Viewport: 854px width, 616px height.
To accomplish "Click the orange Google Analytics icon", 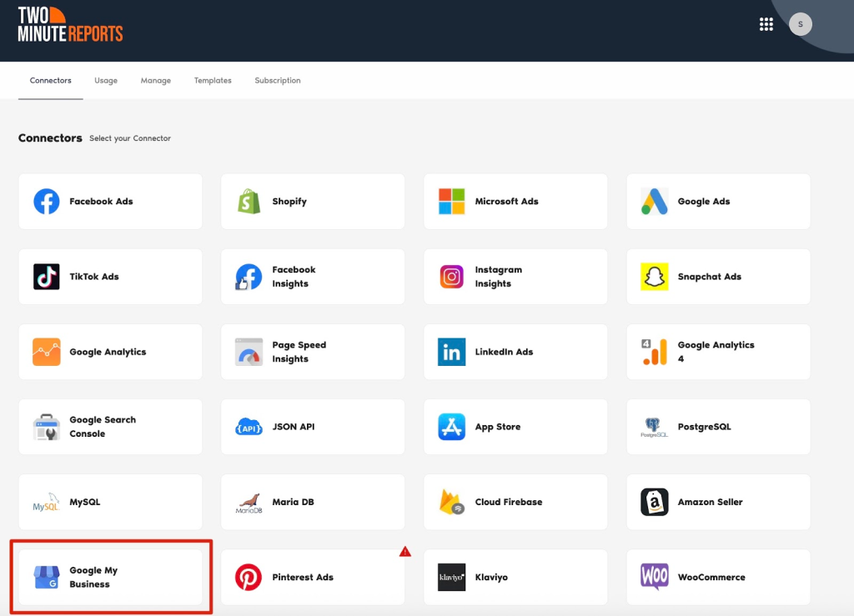I will tap(47, 352).
